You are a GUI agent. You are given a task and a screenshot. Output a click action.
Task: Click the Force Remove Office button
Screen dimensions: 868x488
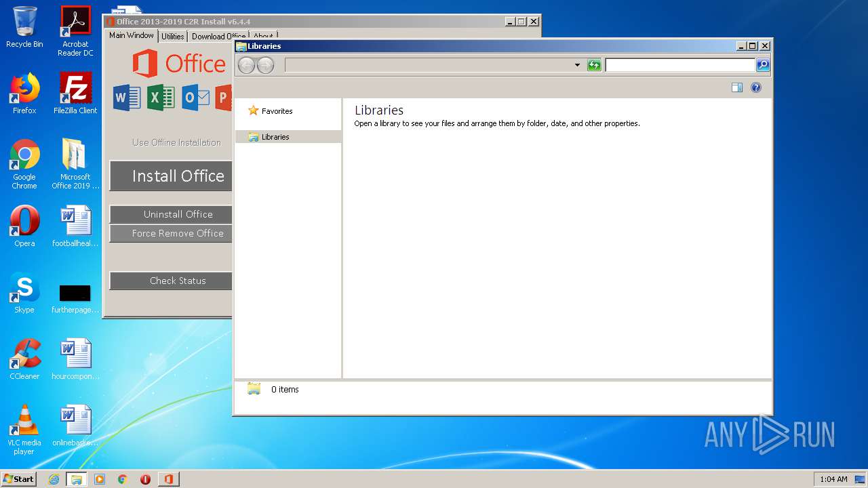click(x=171, y=233)
